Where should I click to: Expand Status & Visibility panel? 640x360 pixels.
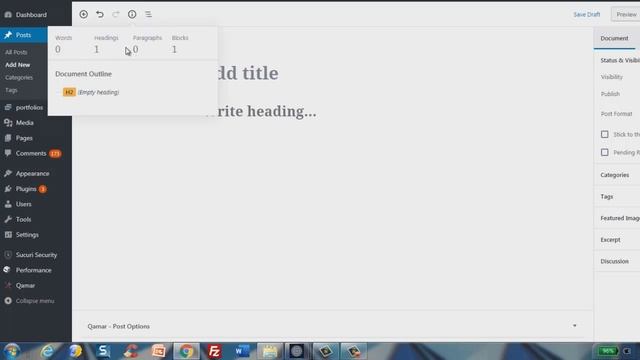click(620, 60)
